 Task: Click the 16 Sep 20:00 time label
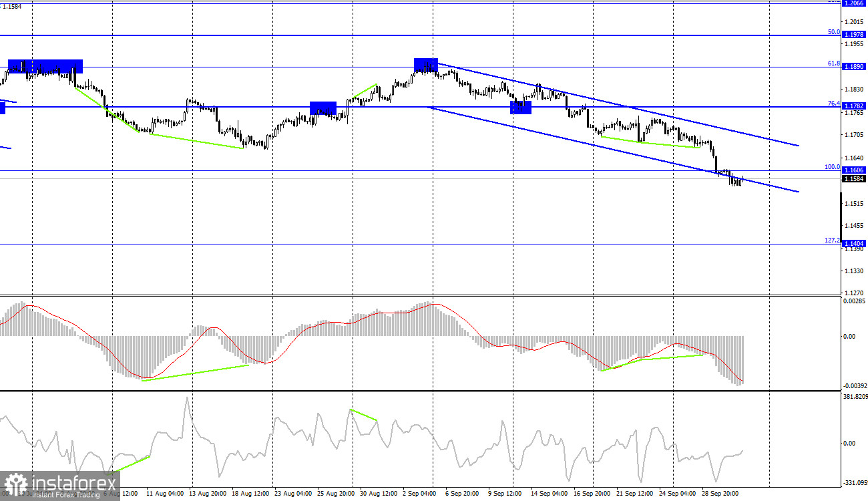pos(593,494)
